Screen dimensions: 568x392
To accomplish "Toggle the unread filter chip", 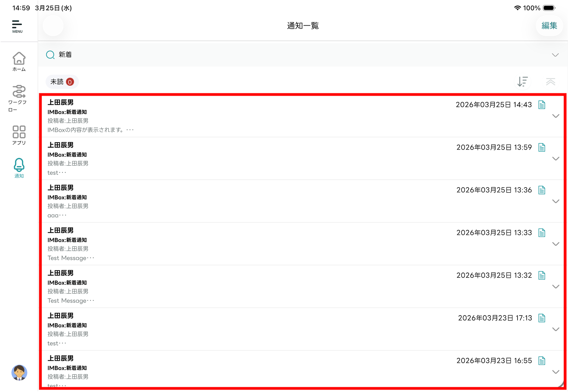I will tap(62, 82).
